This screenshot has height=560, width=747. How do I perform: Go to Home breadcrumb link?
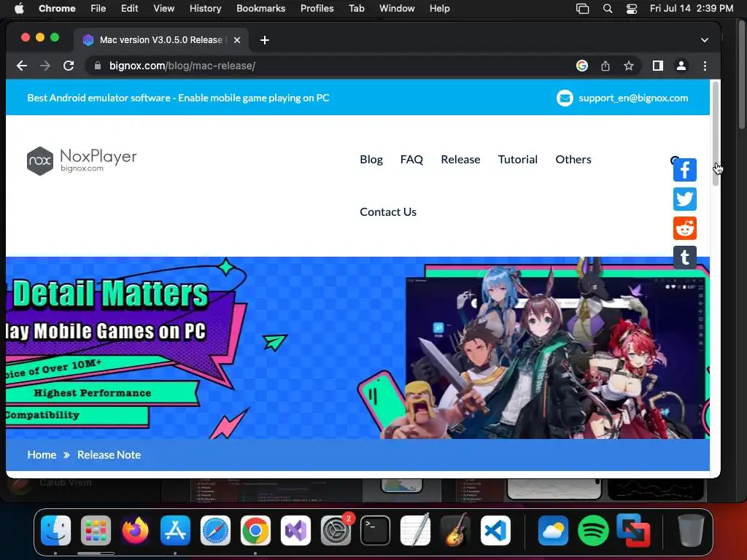click(42, 455)
